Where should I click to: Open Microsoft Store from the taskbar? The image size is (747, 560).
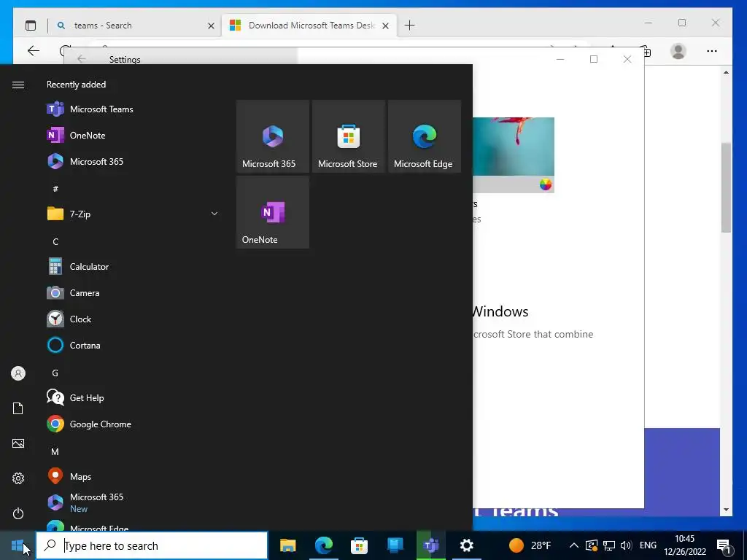[359, 545]
